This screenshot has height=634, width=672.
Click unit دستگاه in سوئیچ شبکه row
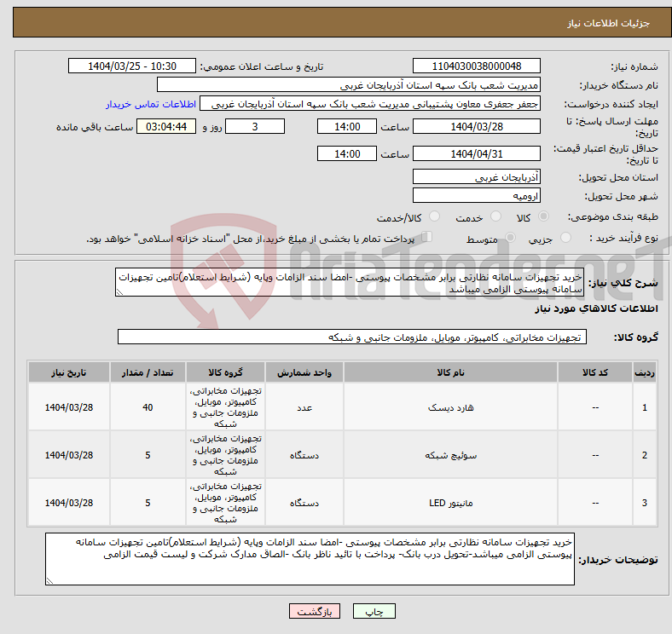pos(304,455)
